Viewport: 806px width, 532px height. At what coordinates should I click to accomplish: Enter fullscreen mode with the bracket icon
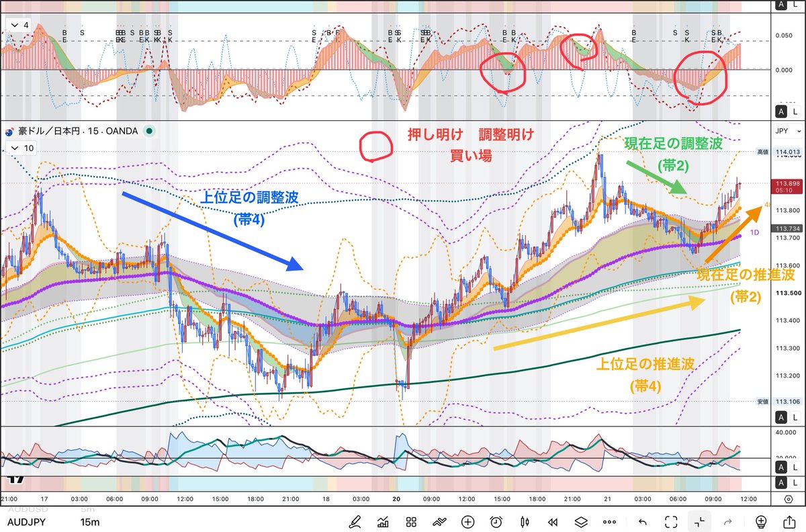tap(671, 521)
